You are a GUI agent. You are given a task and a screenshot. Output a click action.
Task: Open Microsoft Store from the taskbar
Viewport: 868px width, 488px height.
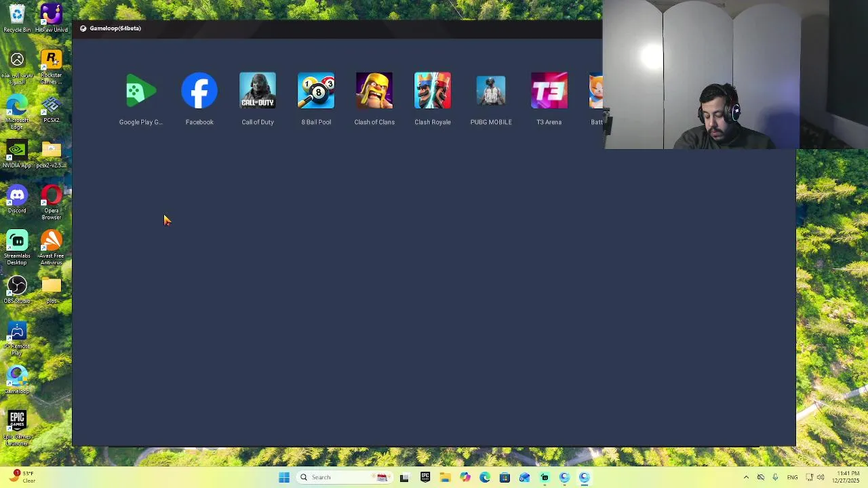(x=505, y=477)
